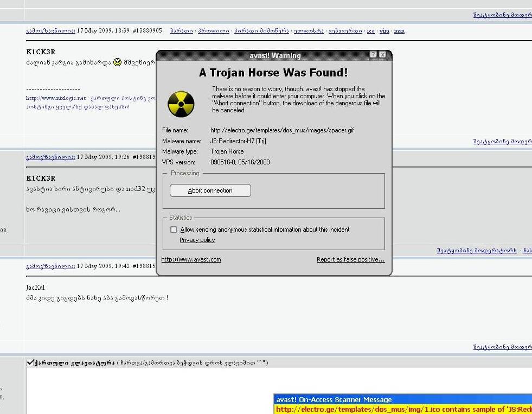Click the JacKal username text
Viewport: 532px width, 414px height.
pyautogui.click(x=35, y=288)
